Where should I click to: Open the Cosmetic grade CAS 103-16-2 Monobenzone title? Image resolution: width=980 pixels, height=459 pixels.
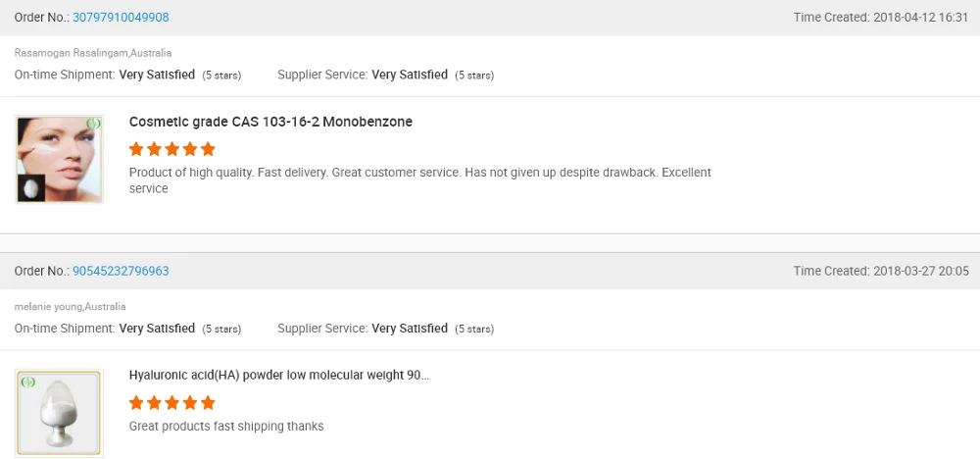click(x=270, y=123)
